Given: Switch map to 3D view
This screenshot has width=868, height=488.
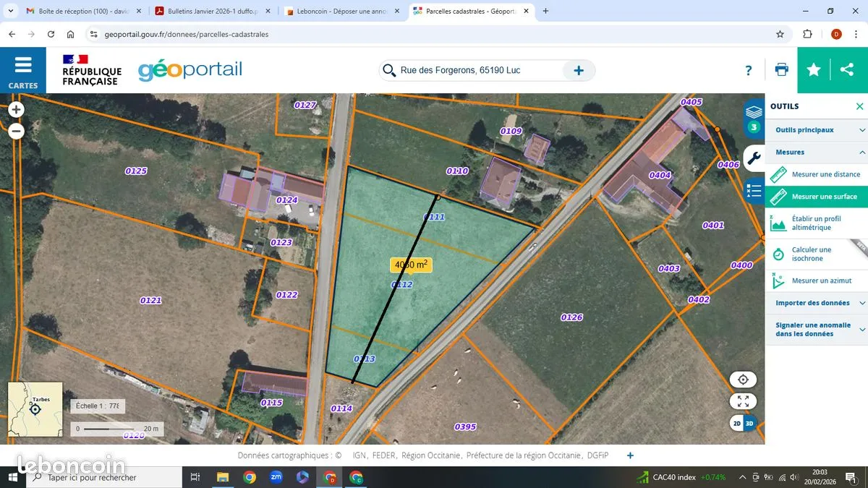Looking at the screenshot, I should pyautogui.click(x=749, y=423).
